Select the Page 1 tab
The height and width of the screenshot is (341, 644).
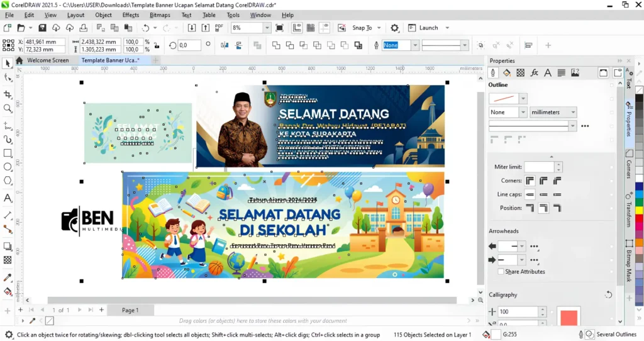coord(130,310)
